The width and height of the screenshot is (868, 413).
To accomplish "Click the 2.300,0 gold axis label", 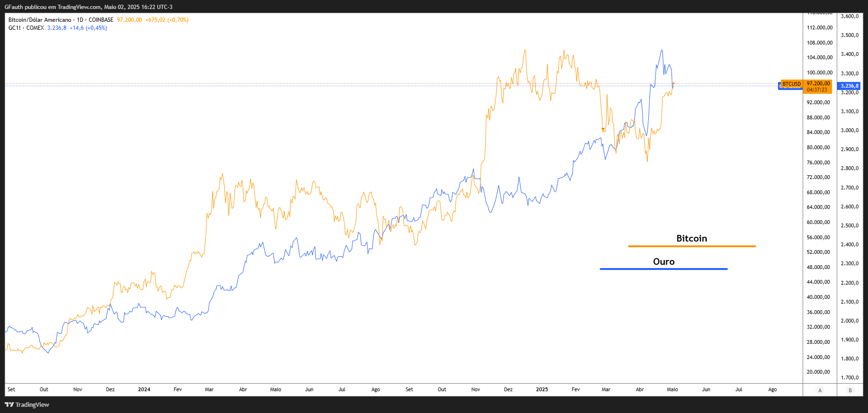I will 850,263.
